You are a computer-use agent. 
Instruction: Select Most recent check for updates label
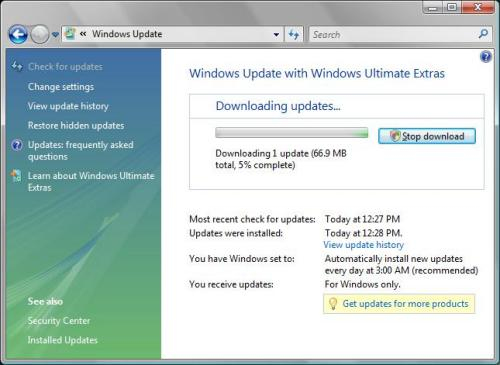pos(252,219)
